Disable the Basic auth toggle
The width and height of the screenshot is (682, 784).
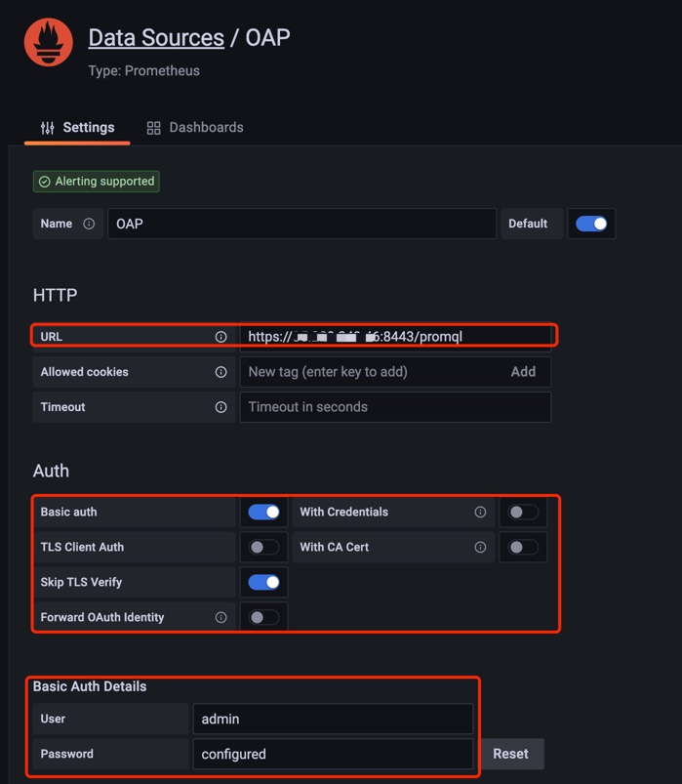[263, 512]
